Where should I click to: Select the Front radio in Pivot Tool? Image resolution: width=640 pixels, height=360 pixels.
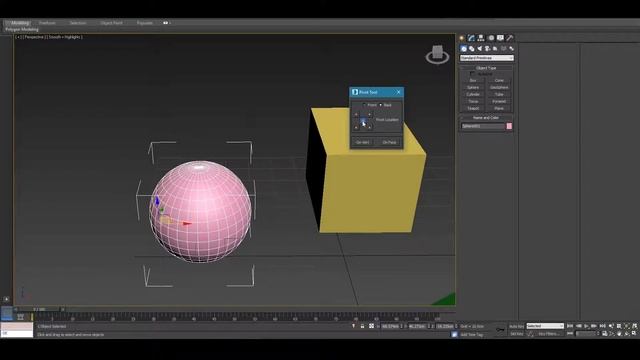(x=364, y=105)
